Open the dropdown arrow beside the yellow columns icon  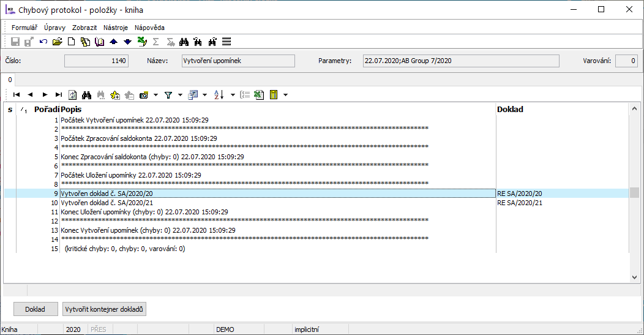point(285,95)
